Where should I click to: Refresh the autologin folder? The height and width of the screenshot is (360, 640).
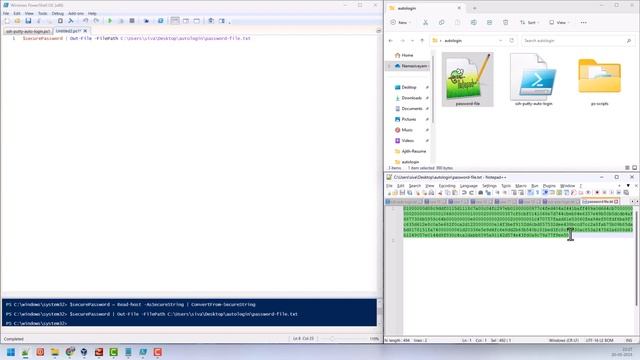511,41
